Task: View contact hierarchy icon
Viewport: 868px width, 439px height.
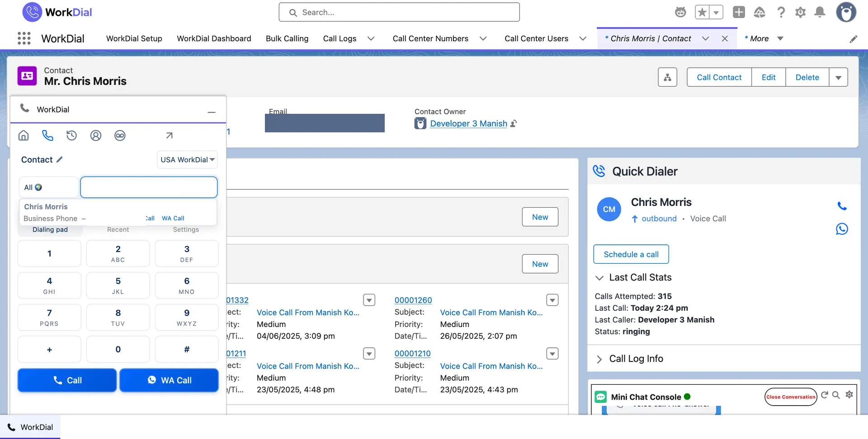Action: [667, 77]
